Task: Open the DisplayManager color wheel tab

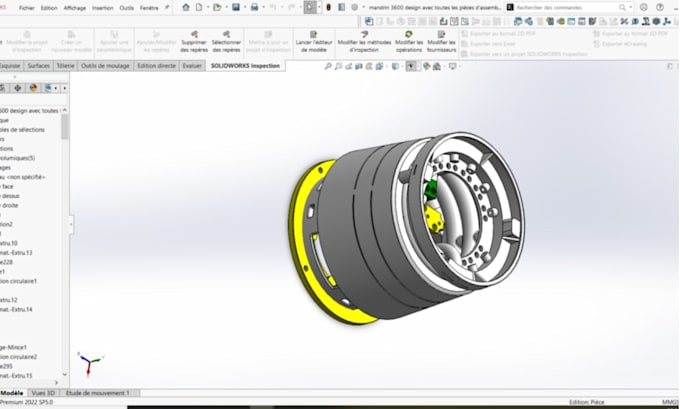Action: [x=33, y=88]
